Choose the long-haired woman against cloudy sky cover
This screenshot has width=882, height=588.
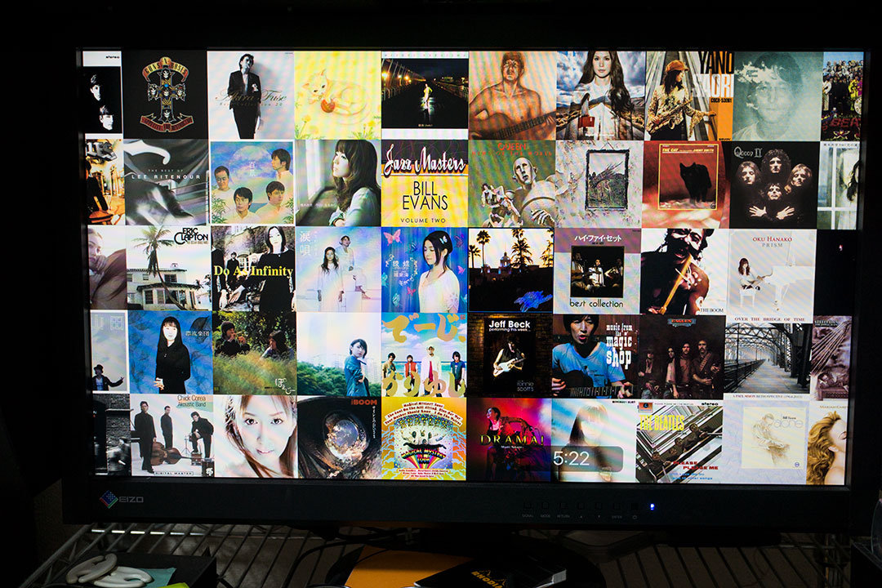click(601, 96)
